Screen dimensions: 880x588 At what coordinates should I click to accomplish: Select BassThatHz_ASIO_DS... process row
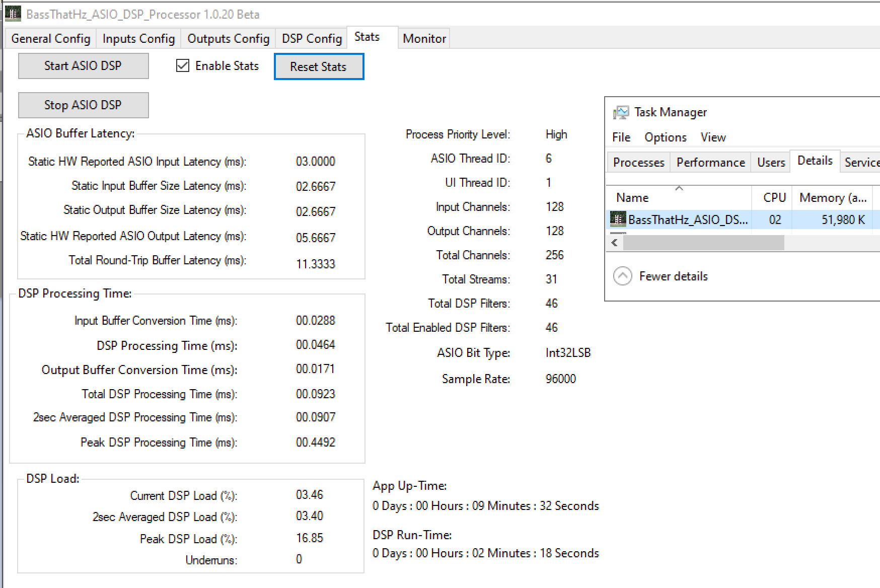(744, 219)
